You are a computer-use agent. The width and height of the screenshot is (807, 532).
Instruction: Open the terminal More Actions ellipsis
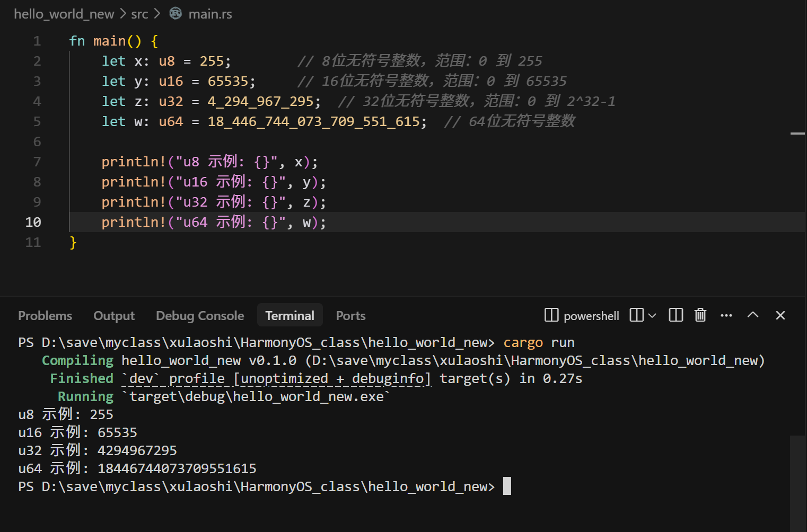(x=726, y=315)
